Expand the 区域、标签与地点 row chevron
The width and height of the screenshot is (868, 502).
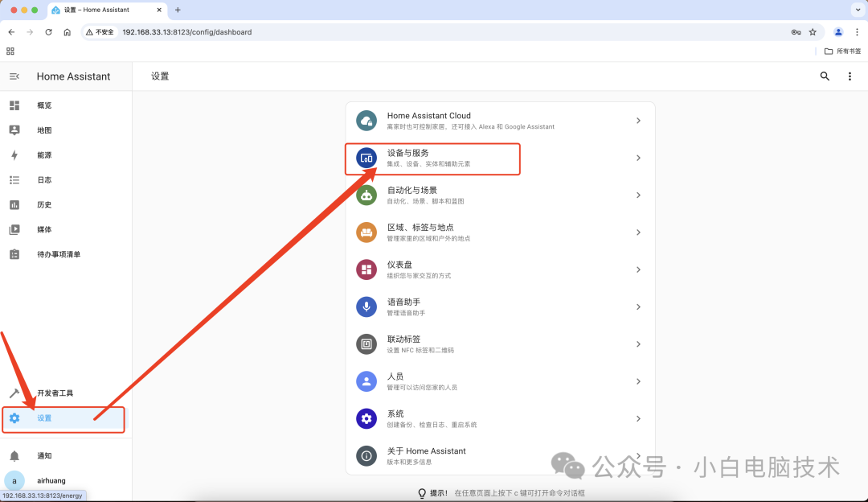pos(638,232)
